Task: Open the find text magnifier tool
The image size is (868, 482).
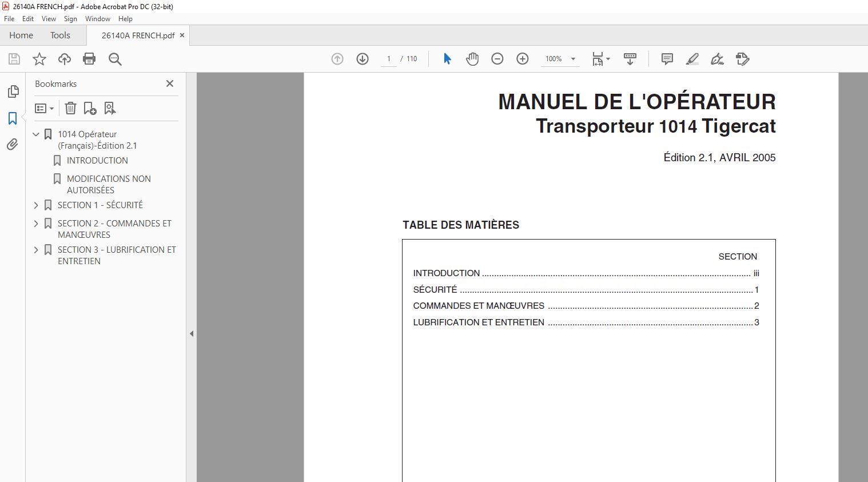Action: click(x=115, y=59)
